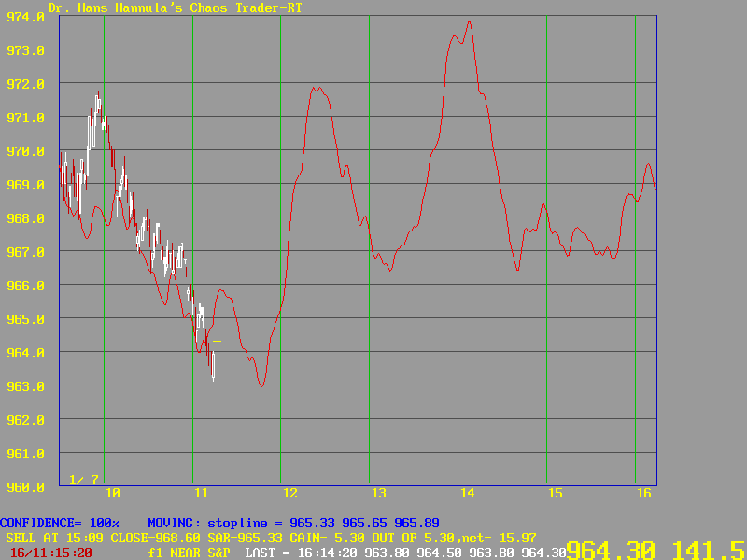Click hour 16 on the time axis
Viewport: 747px width, 560px height.
pos(644,494)
